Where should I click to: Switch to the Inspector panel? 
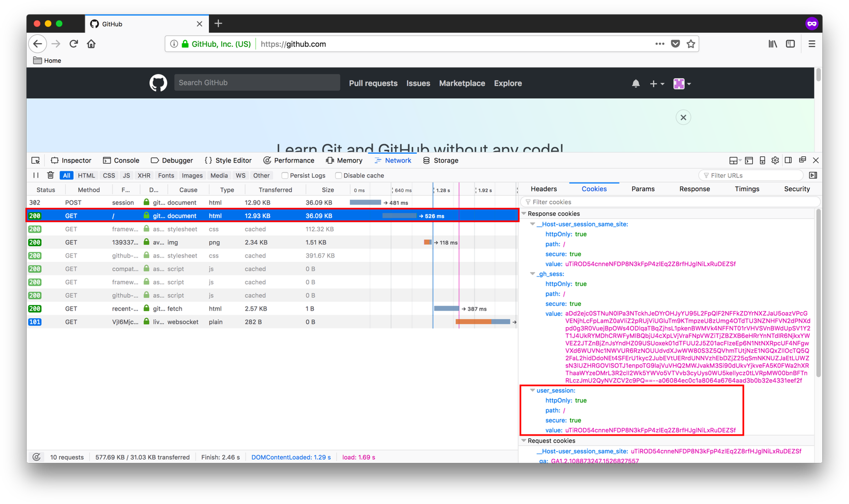click(x=71, y=160)
